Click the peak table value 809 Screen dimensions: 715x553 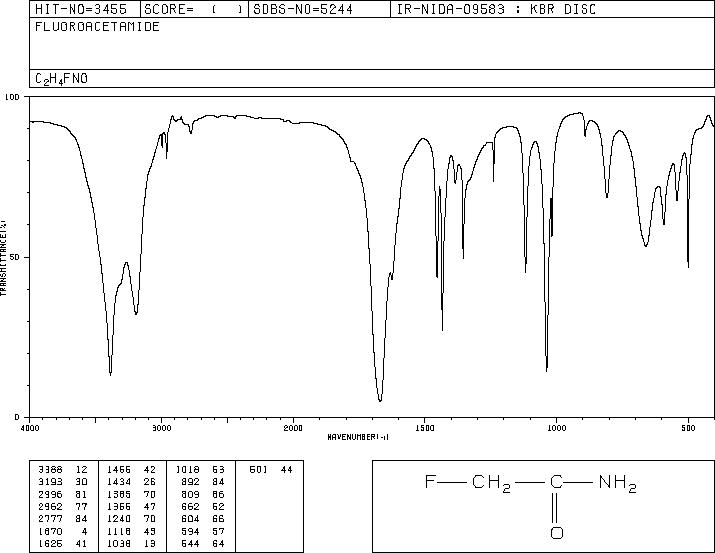coord(191,494)
